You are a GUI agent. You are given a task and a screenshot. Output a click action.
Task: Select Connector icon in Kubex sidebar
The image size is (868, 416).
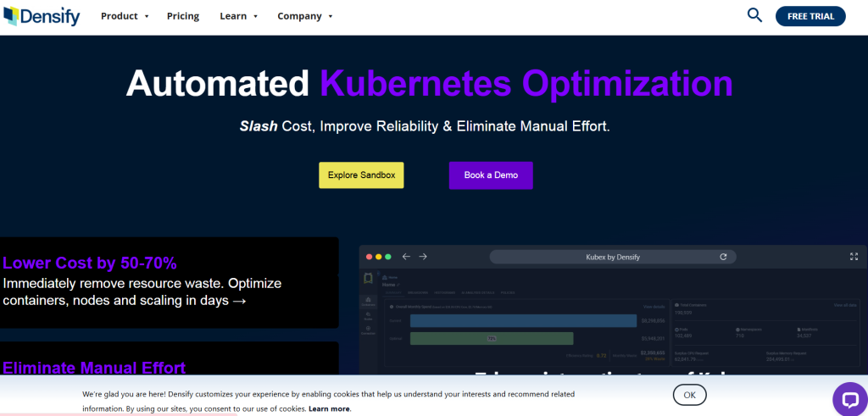pyautogui.click(x=368, y=330)
